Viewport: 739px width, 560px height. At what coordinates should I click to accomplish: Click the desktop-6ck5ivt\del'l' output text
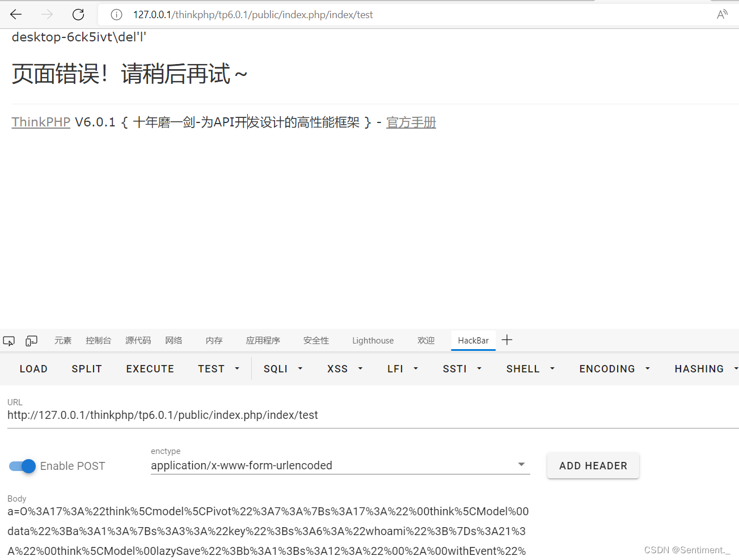click(x=79, y=37)
